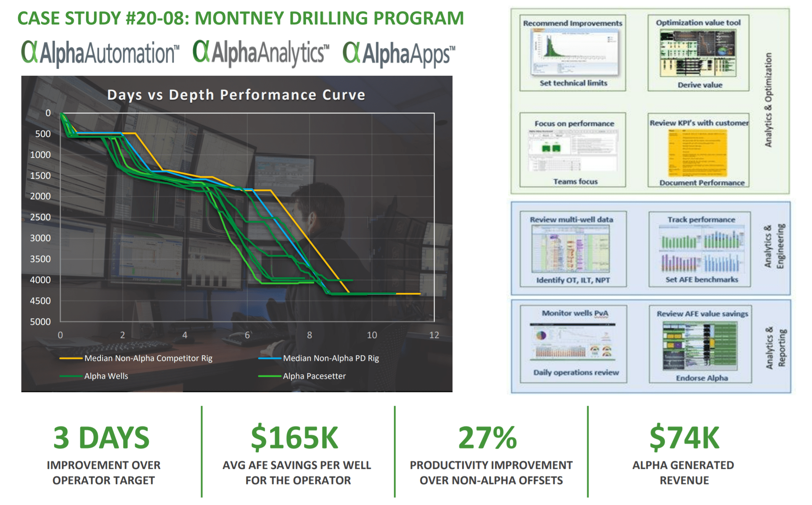The width and height of the screenshot is (812, 505).
Task: Open the Optimization value tool thumbnail
Action: point(697,53)
